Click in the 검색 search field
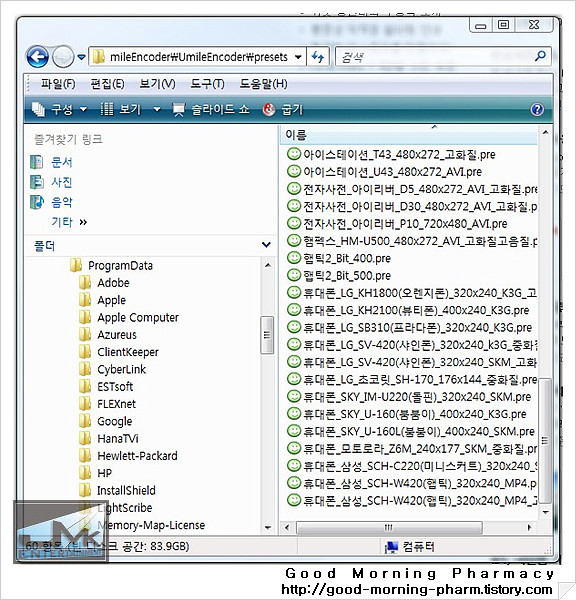 (434, 57)
